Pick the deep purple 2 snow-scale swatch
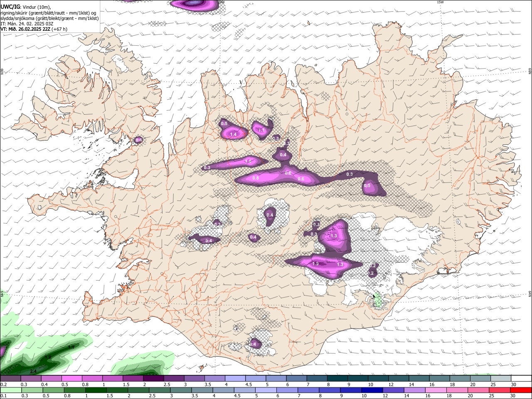The height and width of the screenshot is (399, 532). (153, 378)
